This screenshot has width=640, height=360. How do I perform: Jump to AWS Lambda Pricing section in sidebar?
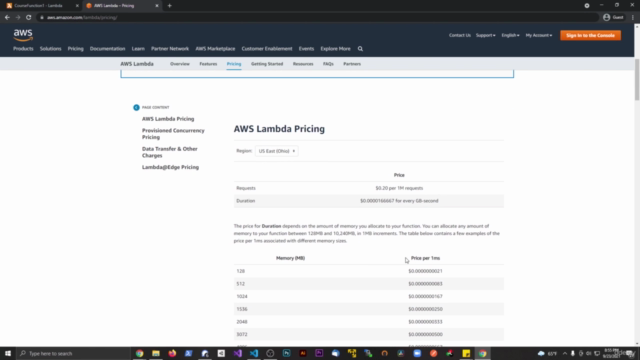(168, 119)
